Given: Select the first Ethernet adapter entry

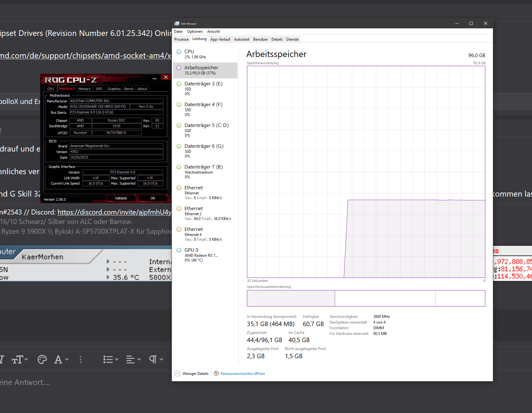Looking at the screenshot, I should tap(205, 192).
